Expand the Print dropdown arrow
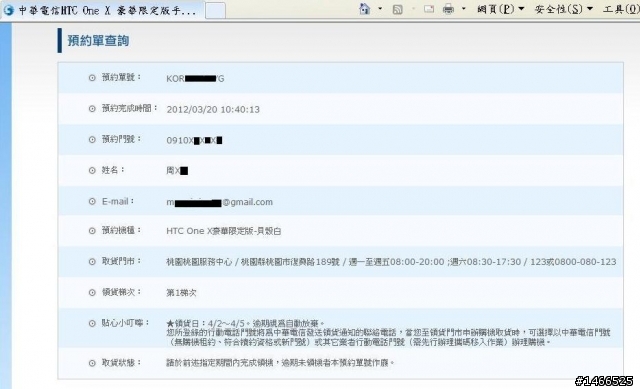 (x=463, y=9)
